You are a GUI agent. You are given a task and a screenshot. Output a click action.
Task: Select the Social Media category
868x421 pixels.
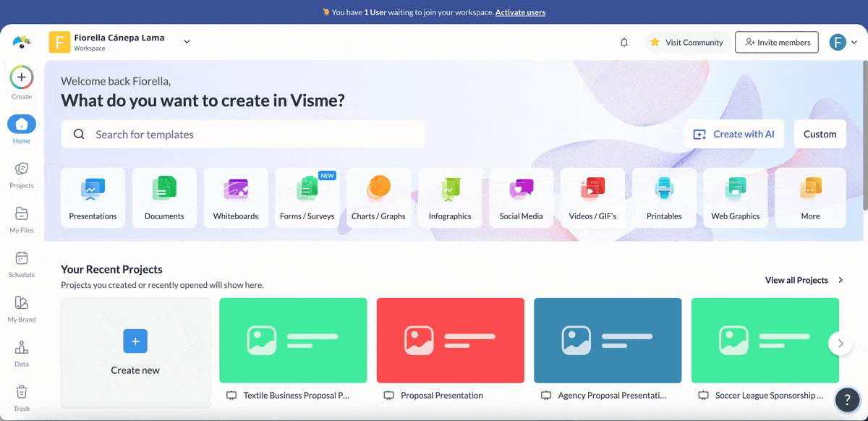coord(522,197)
